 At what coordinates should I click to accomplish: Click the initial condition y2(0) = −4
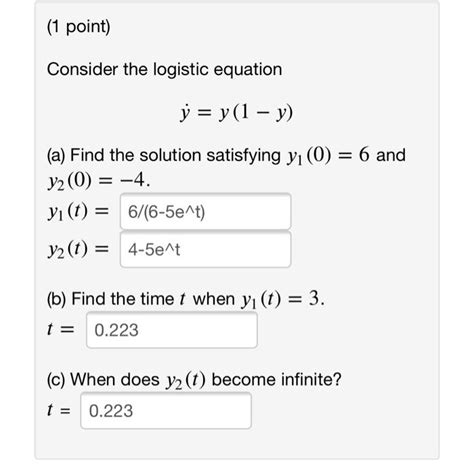98,181
